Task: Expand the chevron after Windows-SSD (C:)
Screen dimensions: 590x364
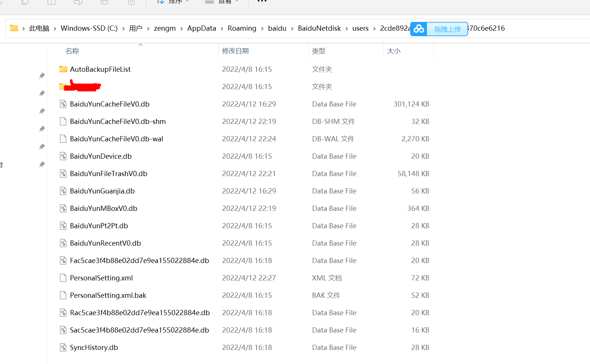Action: click(x=123, y=28)
